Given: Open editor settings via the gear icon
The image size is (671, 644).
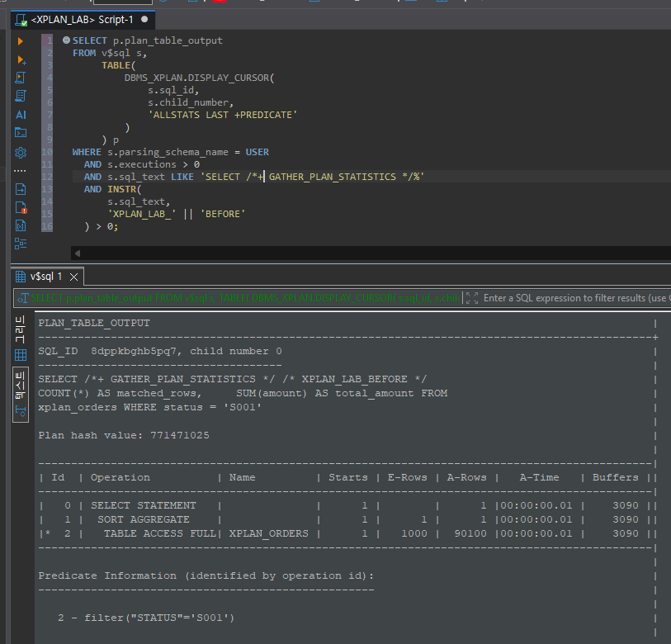Looking at the screenshot, I should point(21,153).
